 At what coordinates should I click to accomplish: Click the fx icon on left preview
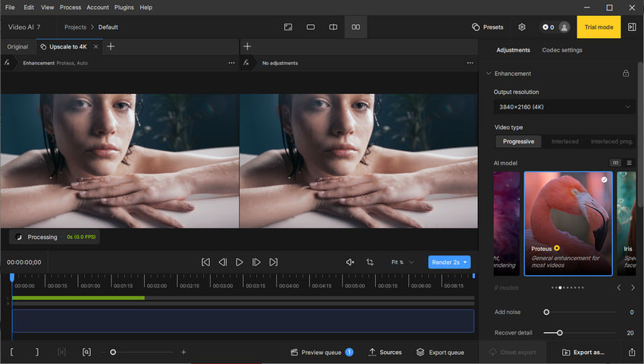tap(7, 62)
